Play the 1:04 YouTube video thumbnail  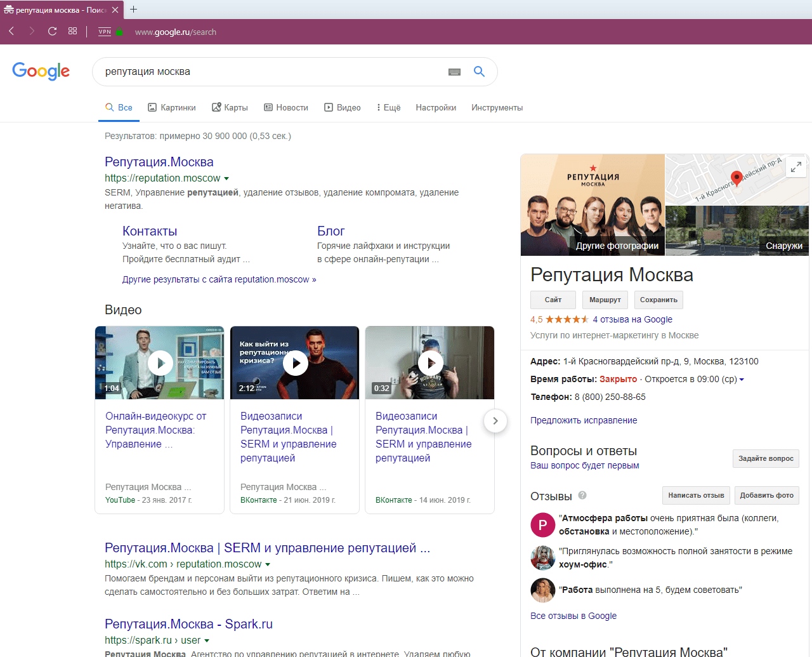[160, 362]
